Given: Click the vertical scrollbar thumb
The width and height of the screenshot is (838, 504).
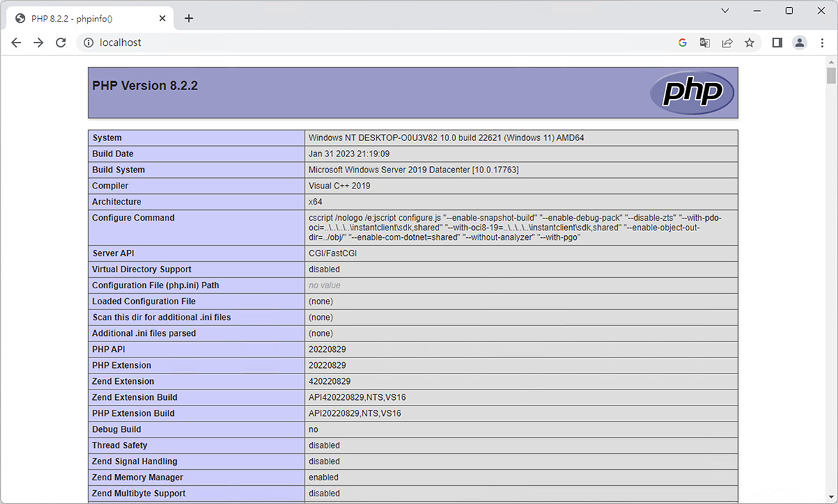Looking at the screenshot, I should pos(831,76).
